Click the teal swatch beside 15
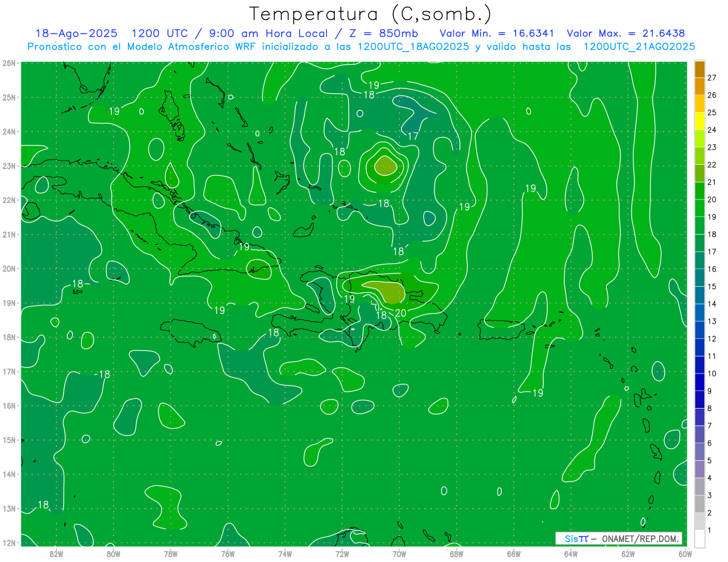The width and height of the screenshot is (728, 562). pos(699,278)
